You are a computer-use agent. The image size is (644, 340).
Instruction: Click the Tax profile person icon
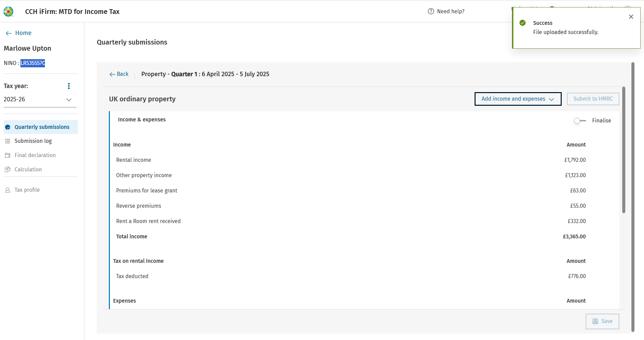point(7,190)
